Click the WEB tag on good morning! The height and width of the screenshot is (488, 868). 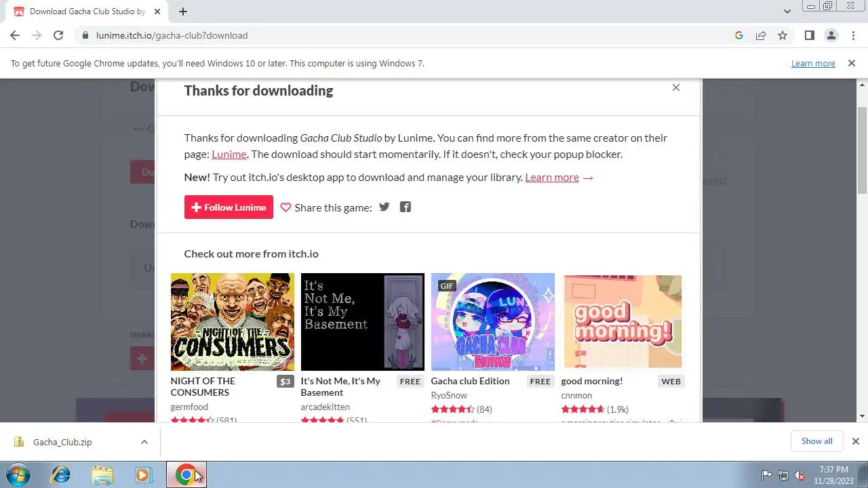[x=671, y=382]
